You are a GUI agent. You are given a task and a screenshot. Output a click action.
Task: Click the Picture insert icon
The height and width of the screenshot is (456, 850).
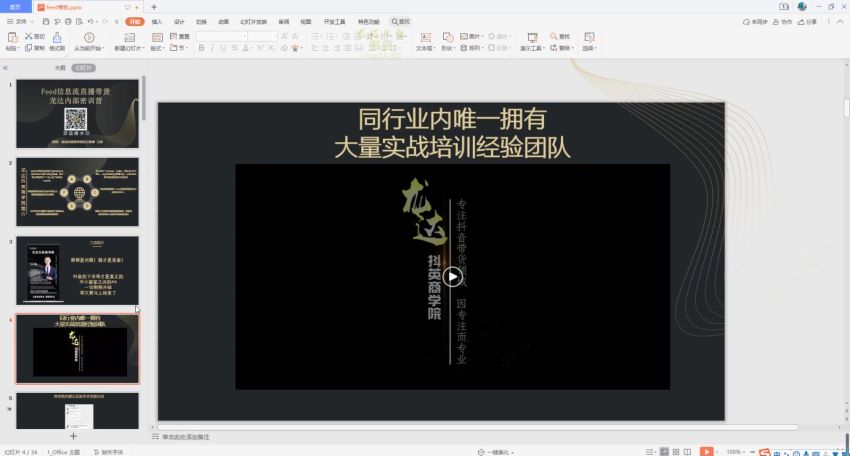(x=464, y=36)
